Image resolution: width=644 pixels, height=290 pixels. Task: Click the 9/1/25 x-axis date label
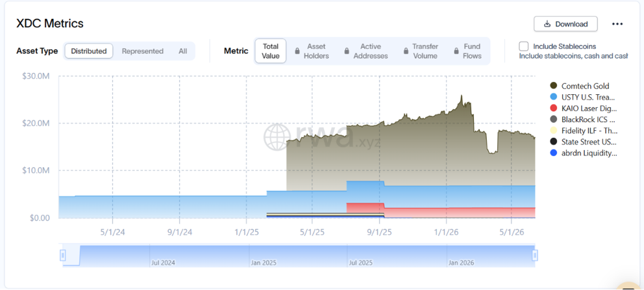point(380,232)
